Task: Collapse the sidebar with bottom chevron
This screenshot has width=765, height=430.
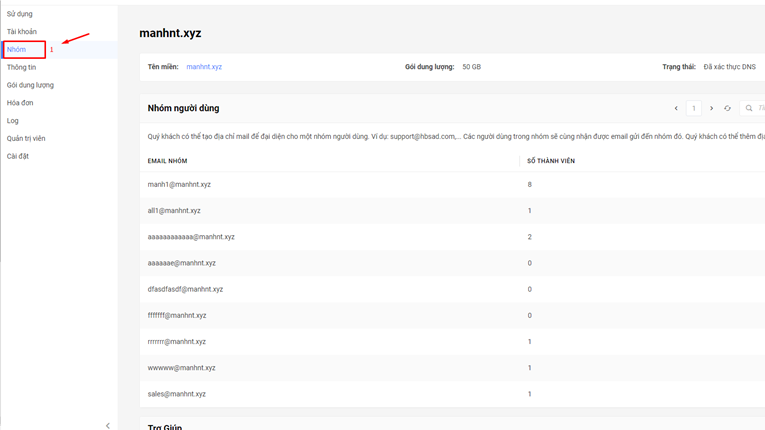Action: click(x=108, y=425)
